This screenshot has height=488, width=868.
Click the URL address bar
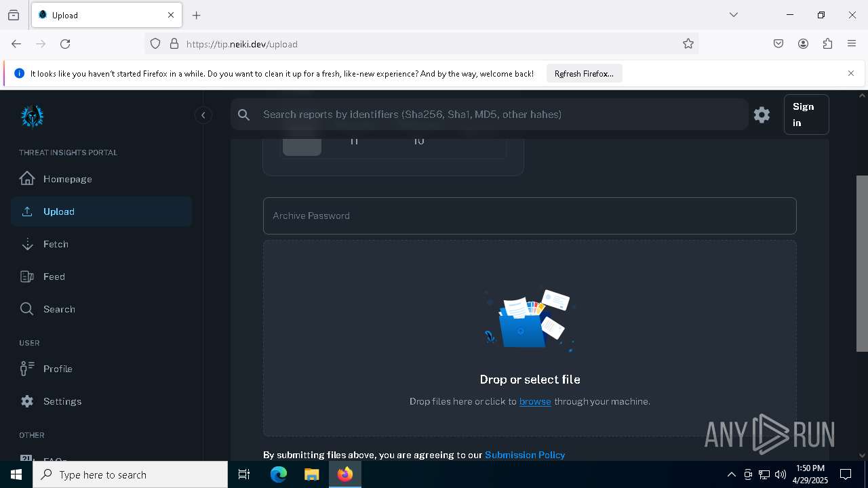pos(420,44)
